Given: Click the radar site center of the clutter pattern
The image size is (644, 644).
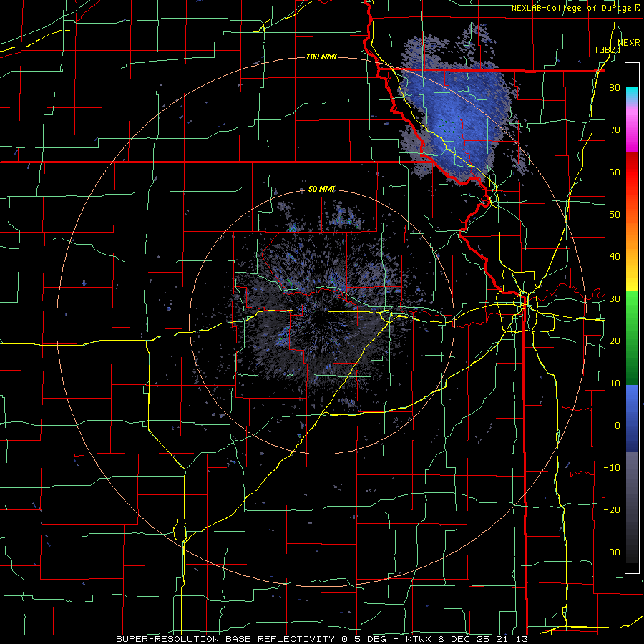Looking at the screenshot, I should coord(322,321).
